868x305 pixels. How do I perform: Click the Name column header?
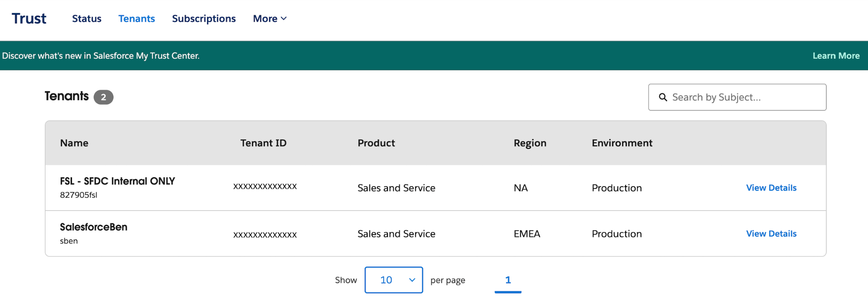[x=74, y=143]
